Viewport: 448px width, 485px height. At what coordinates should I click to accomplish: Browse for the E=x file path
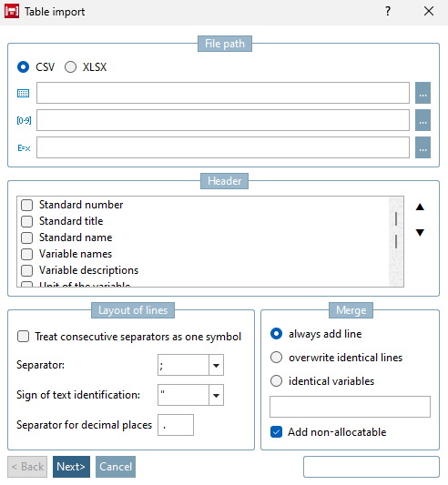423,147
